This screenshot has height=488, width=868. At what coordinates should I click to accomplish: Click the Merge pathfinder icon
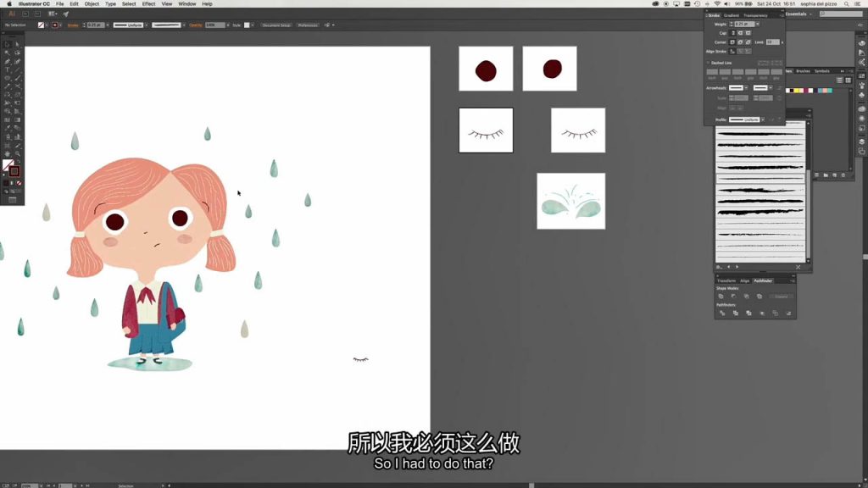(749, 313)
